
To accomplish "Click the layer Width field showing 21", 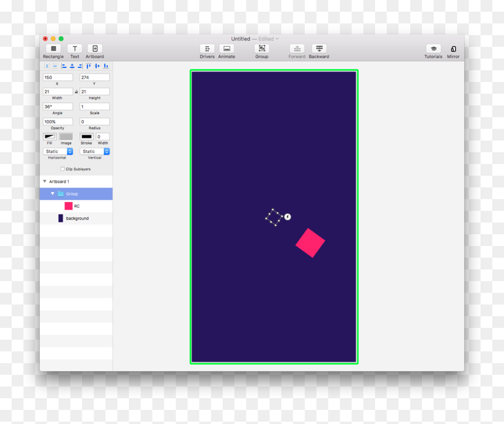I will (x=58, y=92).
